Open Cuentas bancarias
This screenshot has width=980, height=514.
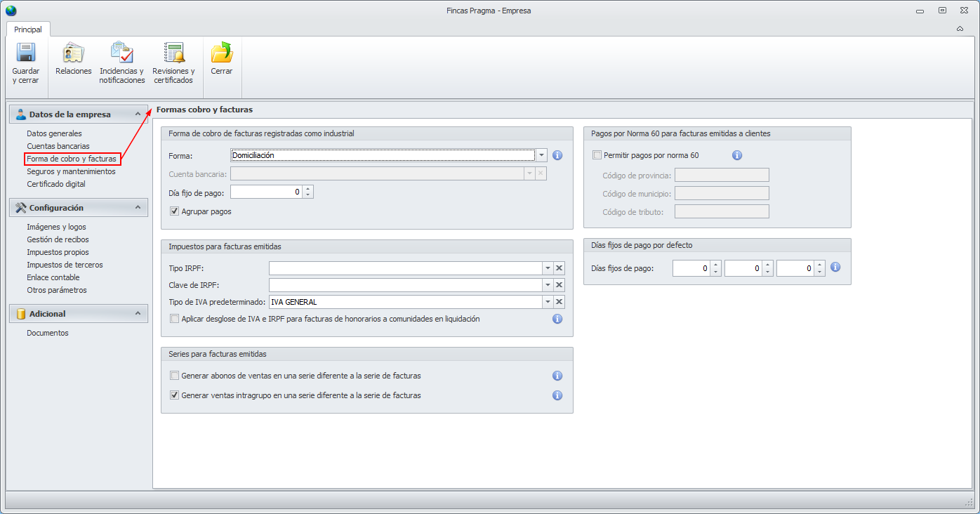pos(58,146)
